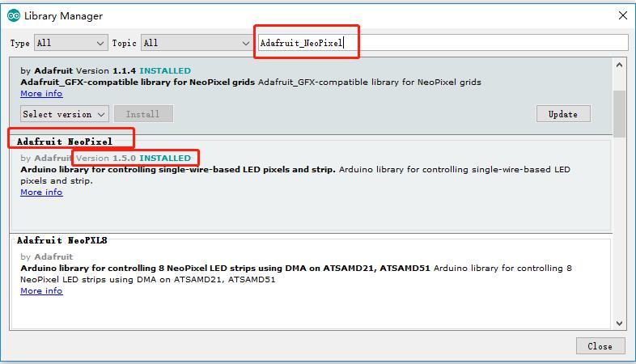The width and height of the screenshot is (636, 364).
Task: Click the greyed-out Install button
Action: click(143, 114)
